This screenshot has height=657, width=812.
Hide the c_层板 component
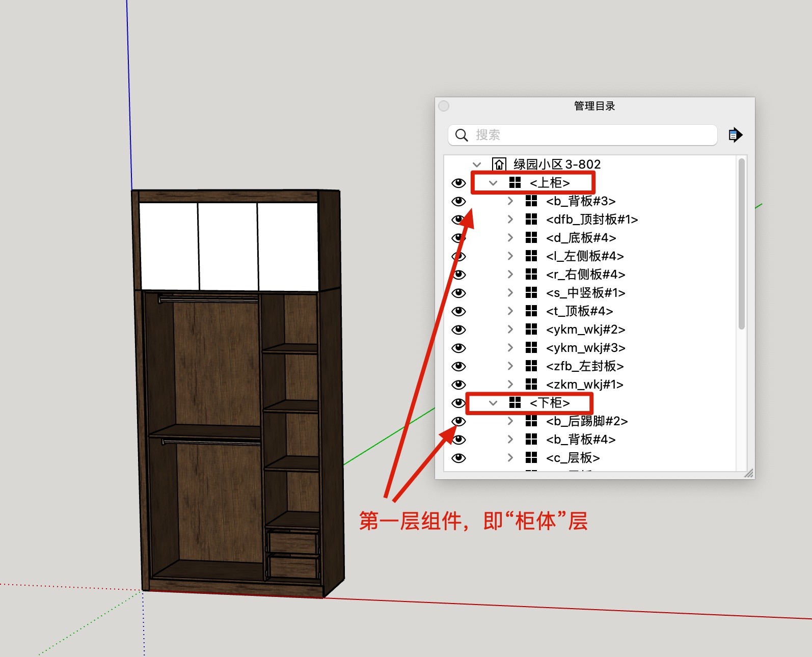click(x=458, y=458)
